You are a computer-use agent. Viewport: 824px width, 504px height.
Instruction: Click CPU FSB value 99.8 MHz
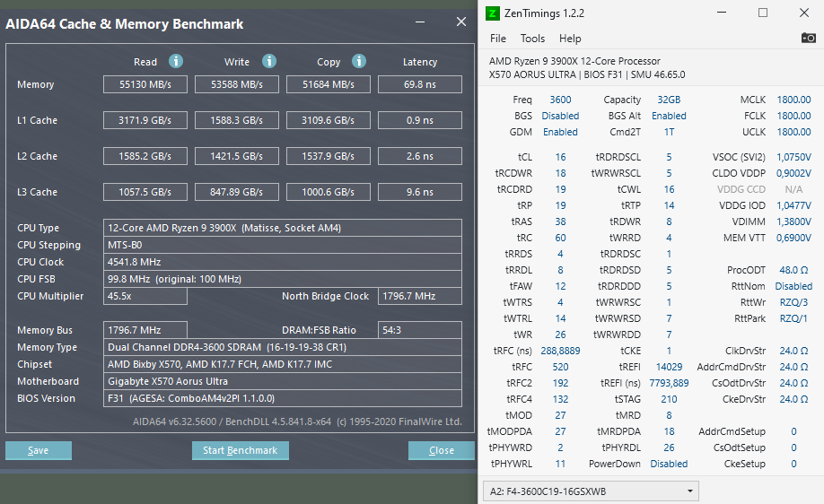pos(283,279)
